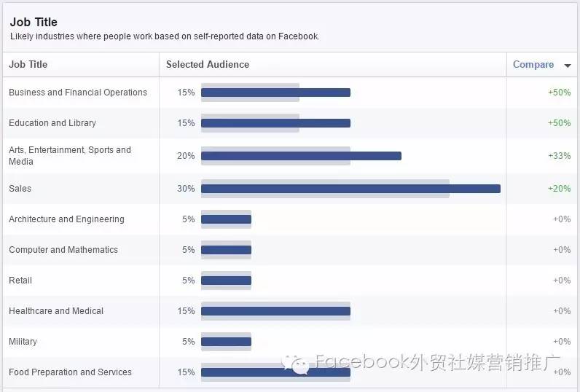The height and width of the screenshot is (392, 580).
Task: Click Arts, Entertainment, Sports and Media label
Action: tap(70, 156)
